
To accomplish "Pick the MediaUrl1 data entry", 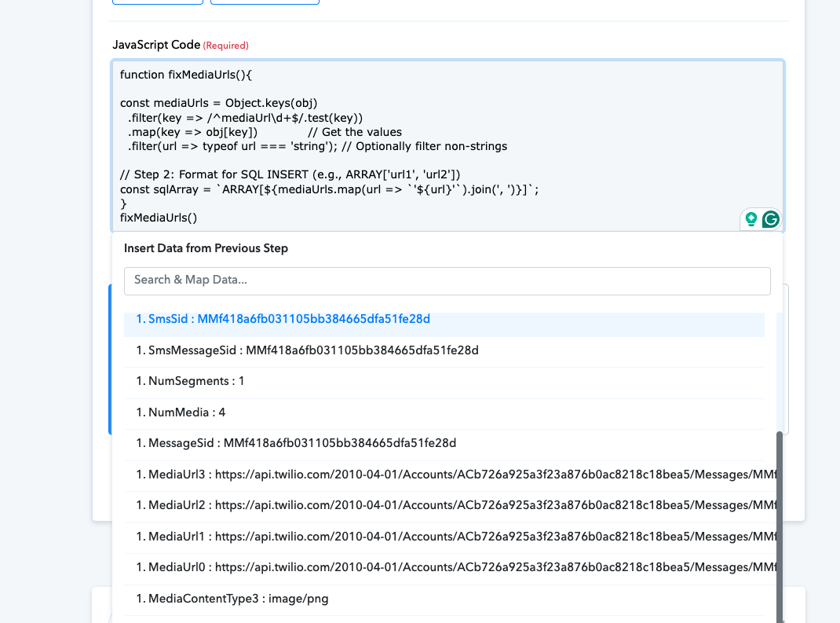I will point(450,537).
